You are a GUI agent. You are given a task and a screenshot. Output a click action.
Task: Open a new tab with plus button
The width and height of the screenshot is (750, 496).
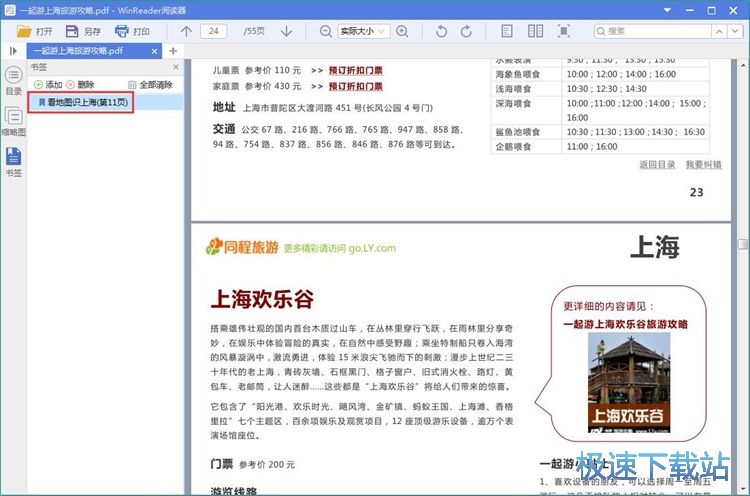[x=173, y=51]
